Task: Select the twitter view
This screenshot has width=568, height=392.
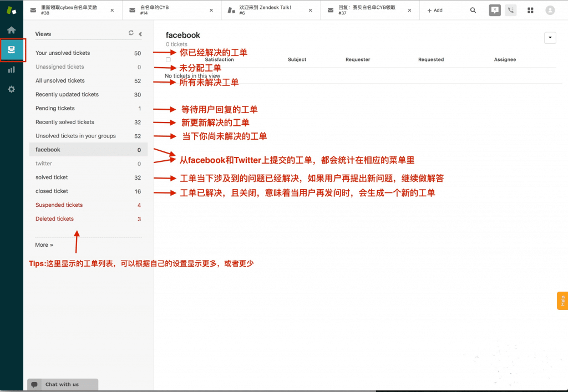Action: click(x=88, y=164)
